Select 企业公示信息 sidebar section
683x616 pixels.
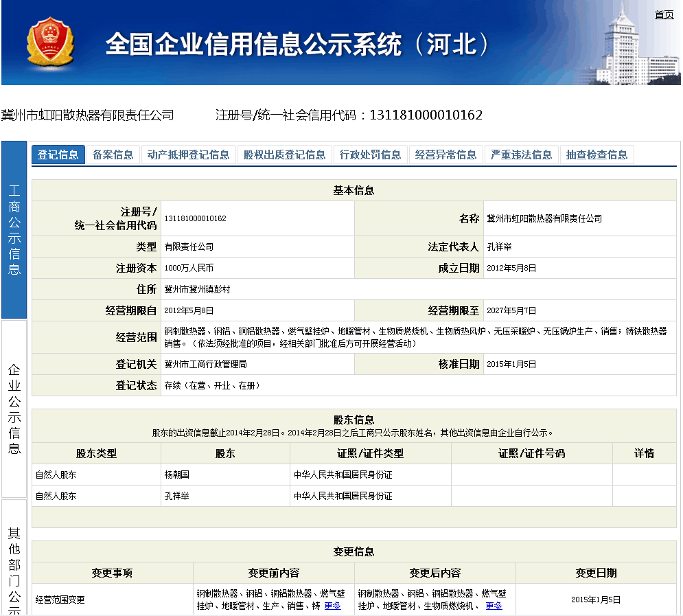(14, 409)
